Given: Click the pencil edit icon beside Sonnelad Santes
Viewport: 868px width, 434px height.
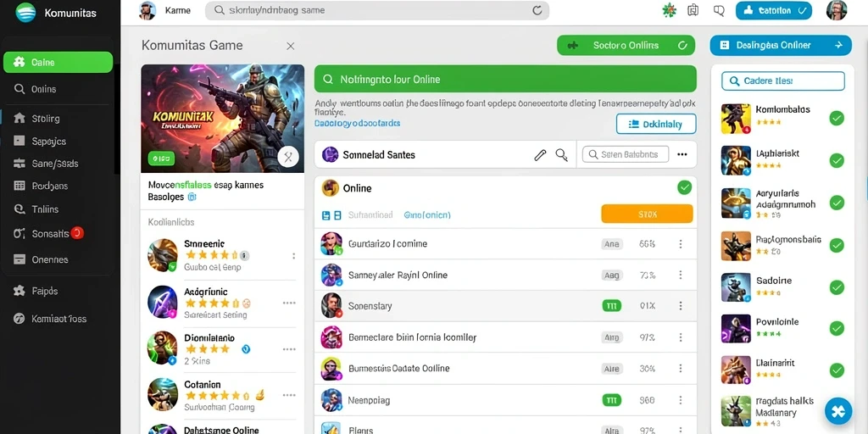Looking at the screenshot, I should point(540,155).
